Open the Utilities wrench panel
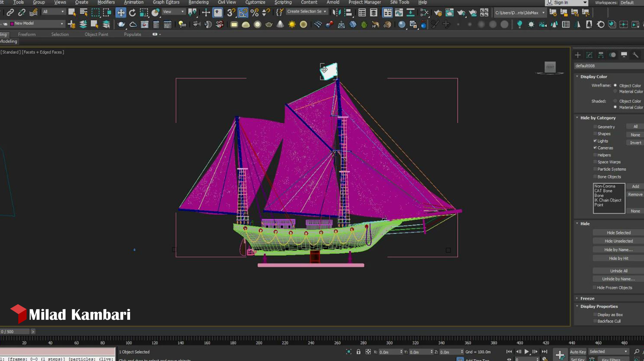The image size is (644, 361). coord(636,55)
